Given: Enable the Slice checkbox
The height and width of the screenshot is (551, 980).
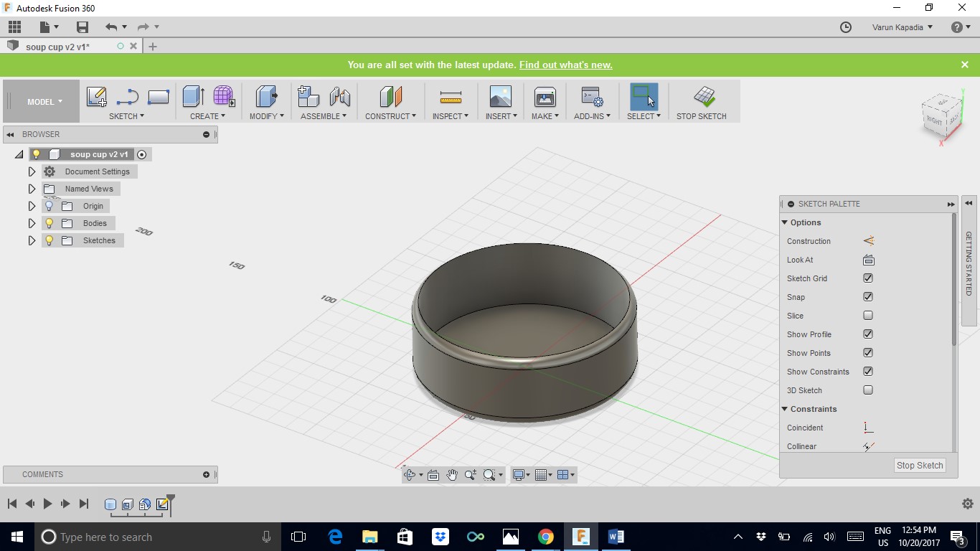Looking at the screenshot, I should [868, 316].
